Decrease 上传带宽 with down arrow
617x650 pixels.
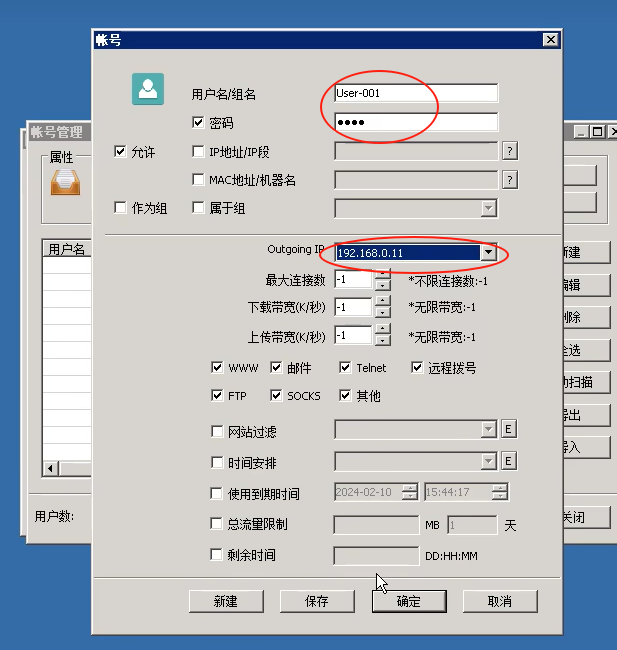(382, 341)
